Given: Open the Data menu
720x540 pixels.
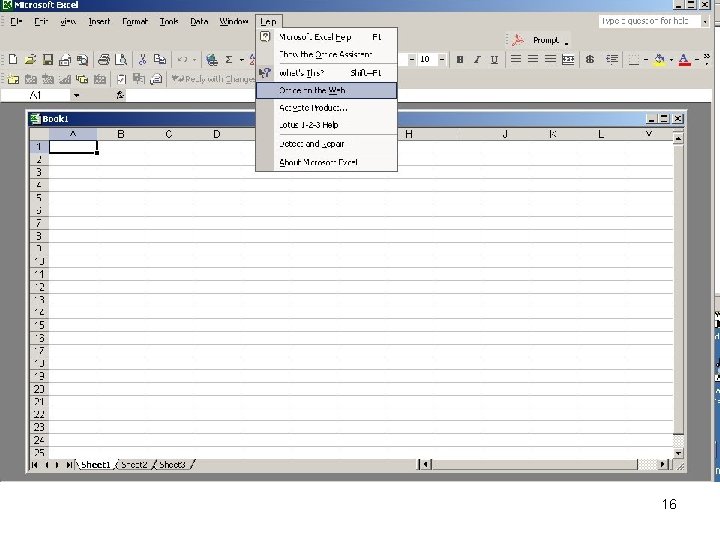Looking at the screenshot, I should pyautogui.click(x=199, y=21).
